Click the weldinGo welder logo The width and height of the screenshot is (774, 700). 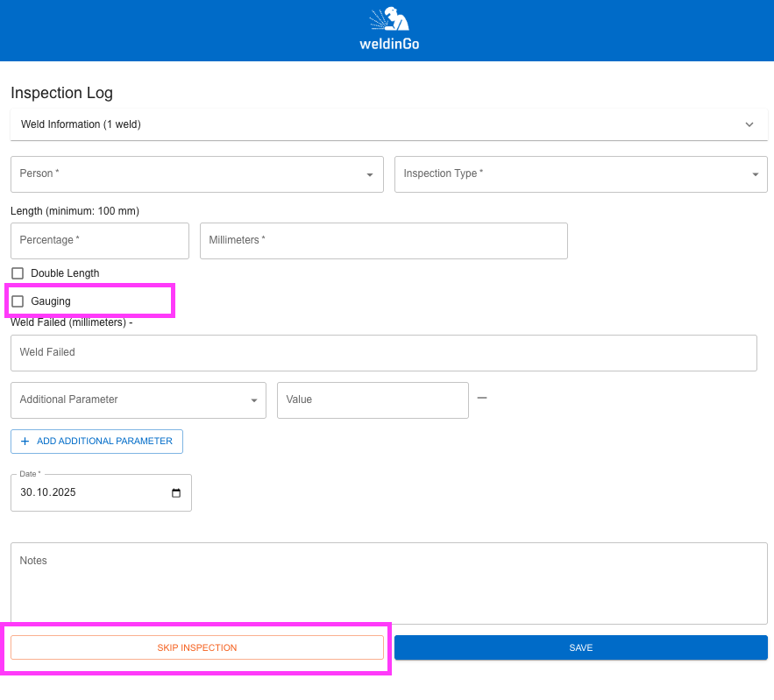388,29
